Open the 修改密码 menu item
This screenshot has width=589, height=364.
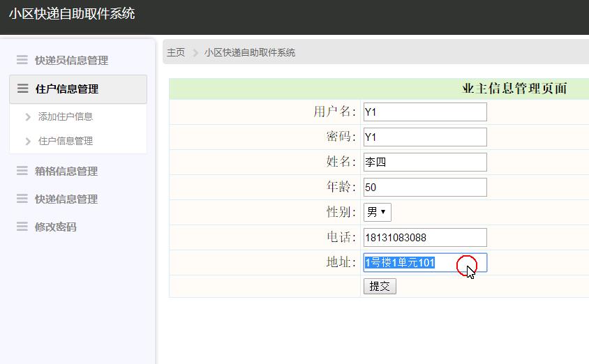tap(56, 227)
